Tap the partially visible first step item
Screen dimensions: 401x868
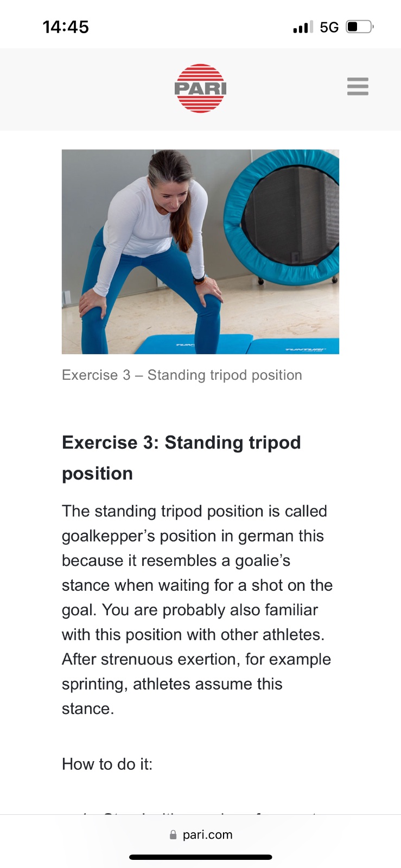(x=201, y=811)
